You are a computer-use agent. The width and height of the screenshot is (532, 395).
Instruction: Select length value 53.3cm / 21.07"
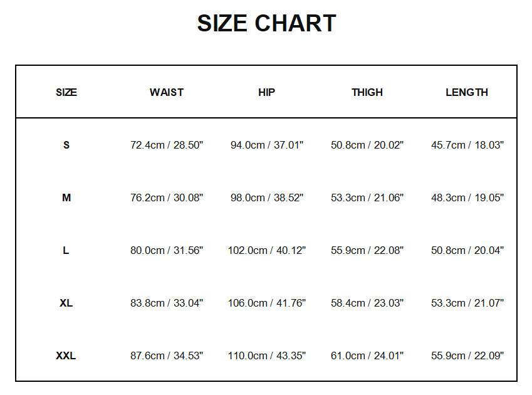(467, 303)
